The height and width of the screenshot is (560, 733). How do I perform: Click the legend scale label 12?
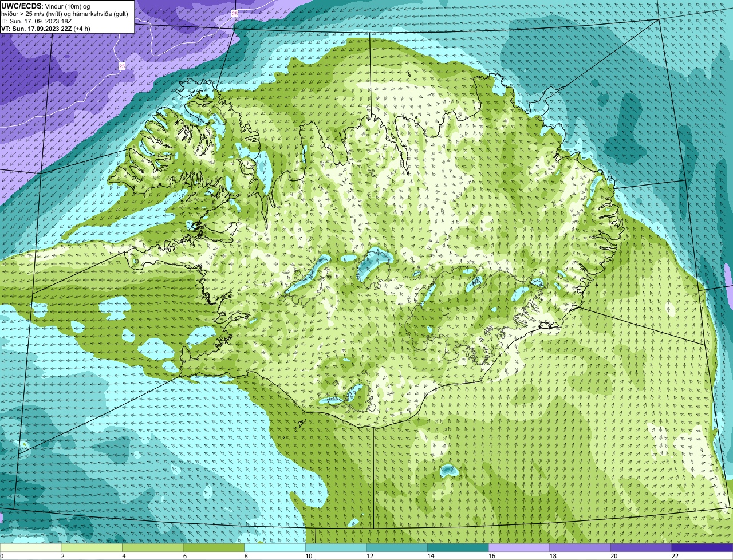(x=370, y=556)
